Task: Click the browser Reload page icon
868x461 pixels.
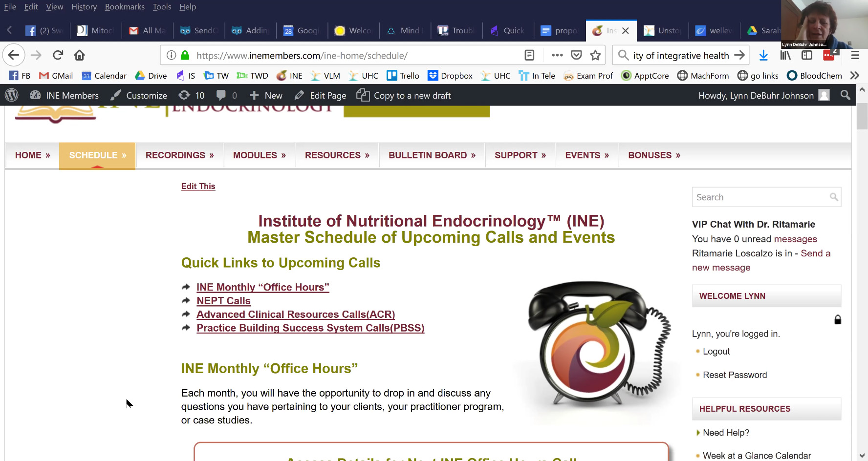Action: pos(58,55)
